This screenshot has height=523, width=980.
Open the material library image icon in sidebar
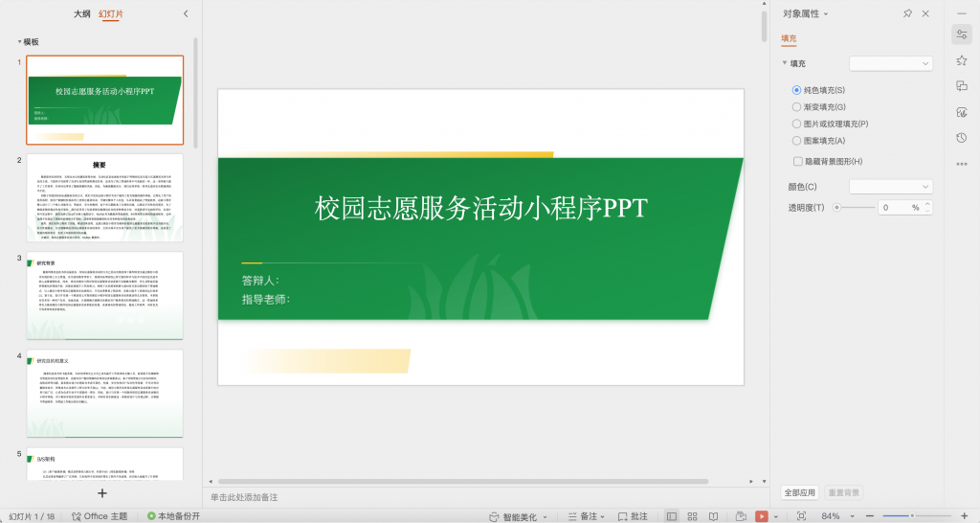tap(961, 112)
